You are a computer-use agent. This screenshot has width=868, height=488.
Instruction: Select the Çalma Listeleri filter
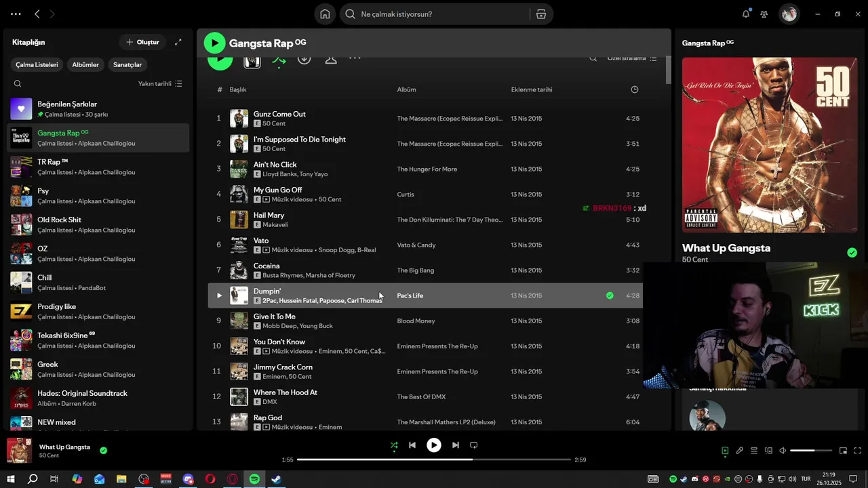pyautogui.click(x=37, y=64)
